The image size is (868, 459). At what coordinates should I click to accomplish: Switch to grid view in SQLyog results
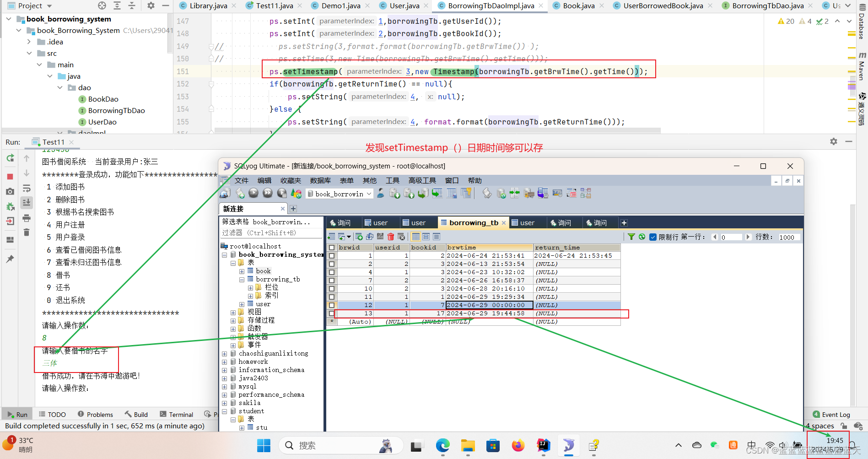(416, 237)
